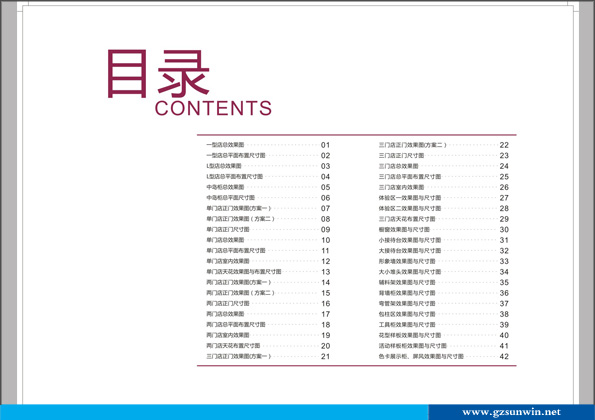This screenshot has width=595, height=420.
Task: Open 单门店天花效果图与布置尺寸图 entry, page 13
Action: point(268,272)
